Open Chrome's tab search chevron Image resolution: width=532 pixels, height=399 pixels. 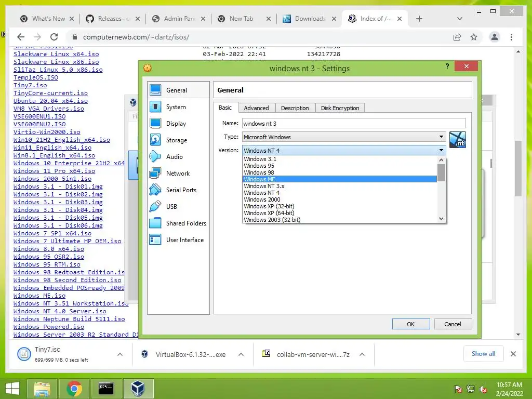coord(459,19)
